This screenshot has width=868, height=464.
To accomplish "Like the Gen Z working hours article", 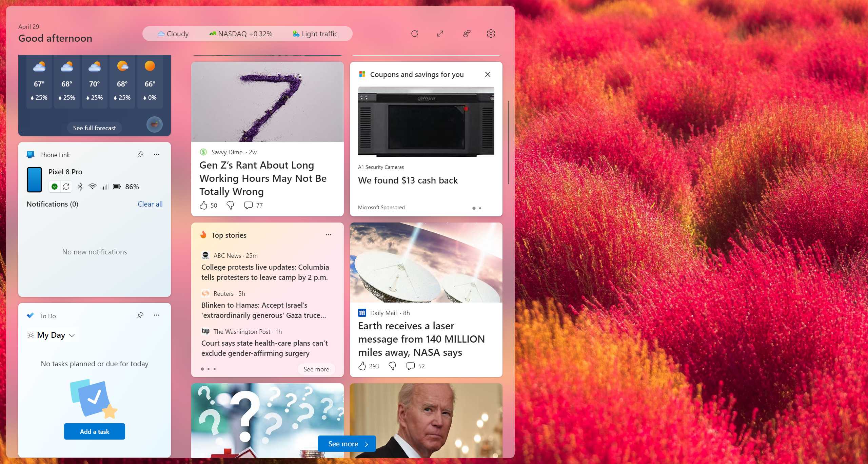I will click(x=203, y=205).
